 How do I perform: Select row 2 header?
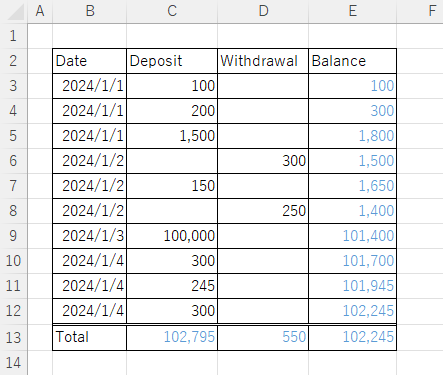click(13, 61)
